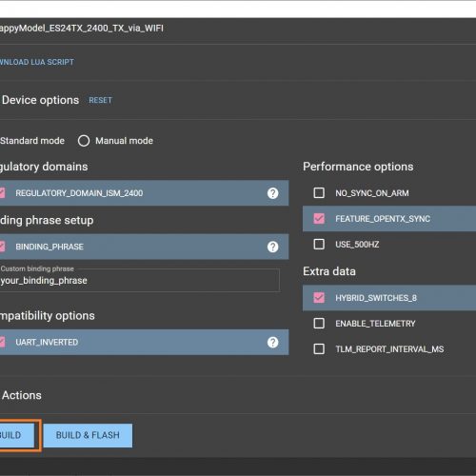Select the Manual mode radio button
Image resolution: width=476 pixels, height=476 pixels.
click(84, 141)
